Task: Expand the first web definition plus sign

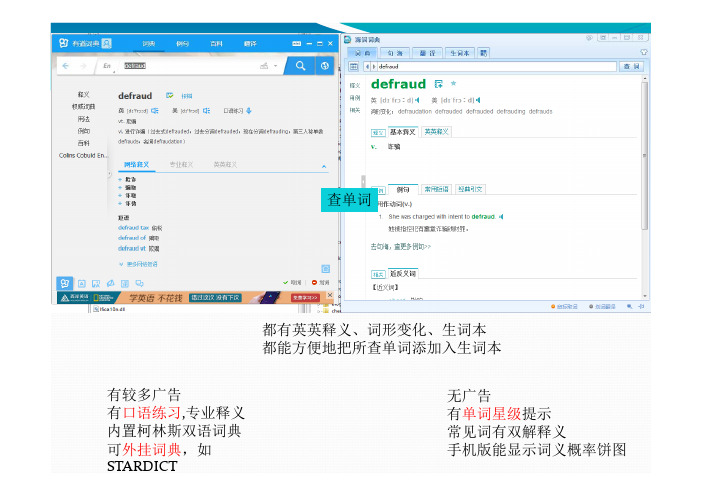Action: (120, 179)
